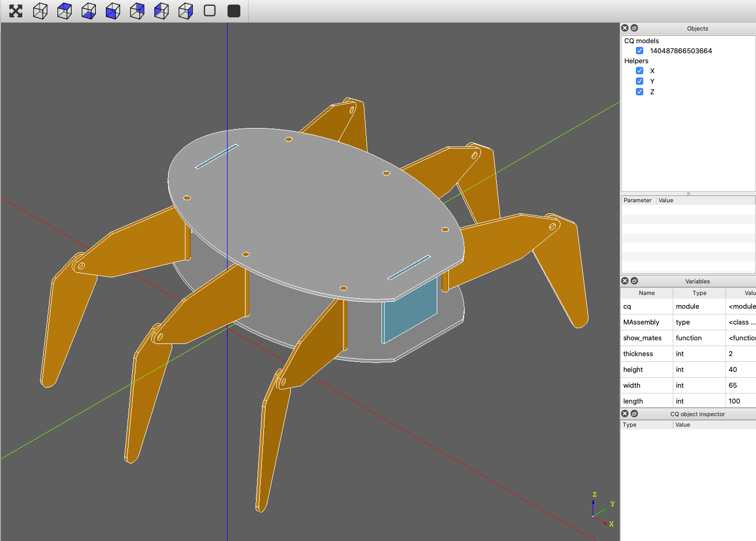The height and width of the screenshot is (541, 756).
Task: Uncheck model 140487866503664 visibility
Action: pos(640,51)
